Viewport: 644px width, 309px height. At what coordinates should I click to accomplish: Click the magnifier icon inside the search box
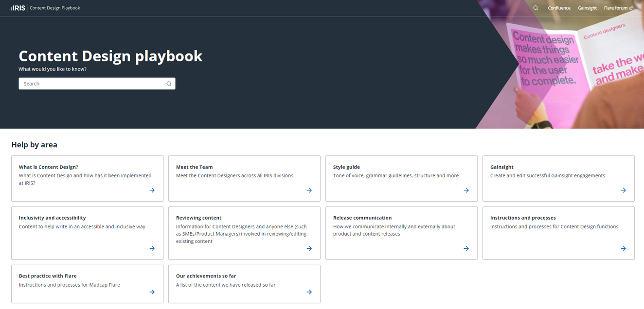tap(169, 84)
